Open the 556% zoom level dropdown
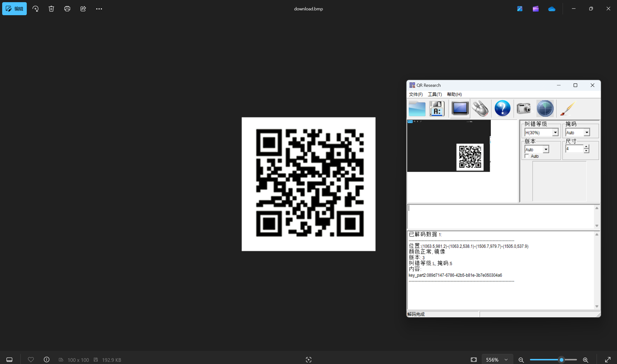Screen dimensions: 617x364 pos(497,360)
